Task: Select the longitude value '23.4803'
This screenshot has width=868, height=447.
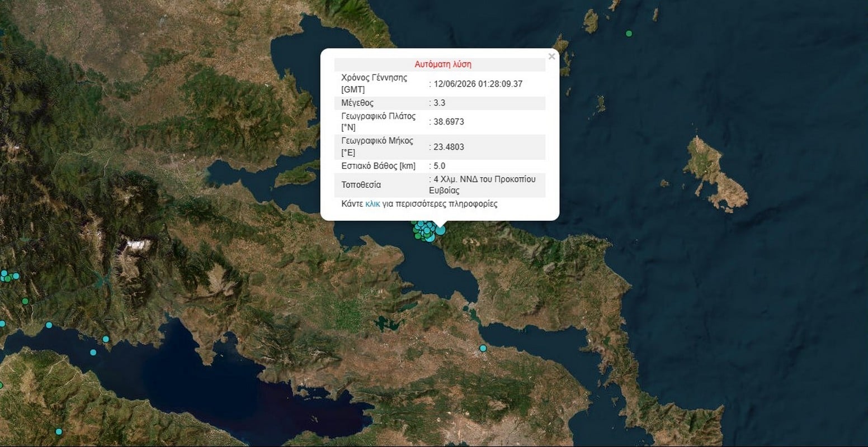Action: (x=449, y=147)
